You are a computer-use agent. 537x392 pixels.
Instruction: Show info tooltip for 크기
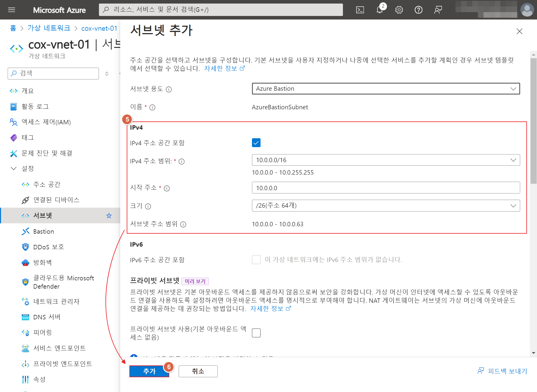click(148, 206)
